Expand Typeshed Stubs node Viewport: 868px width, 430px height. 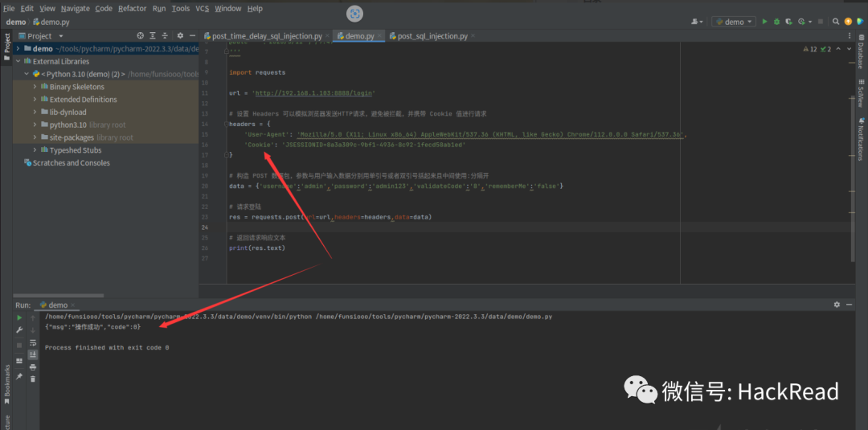[35, 150]
